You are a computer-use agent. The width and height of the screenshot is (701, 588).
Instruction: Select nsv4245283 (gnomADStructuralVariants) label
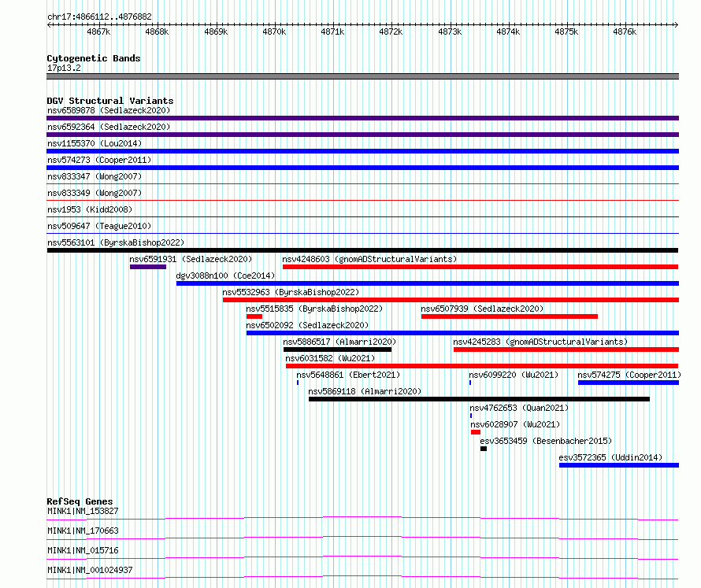pos(540,342)
